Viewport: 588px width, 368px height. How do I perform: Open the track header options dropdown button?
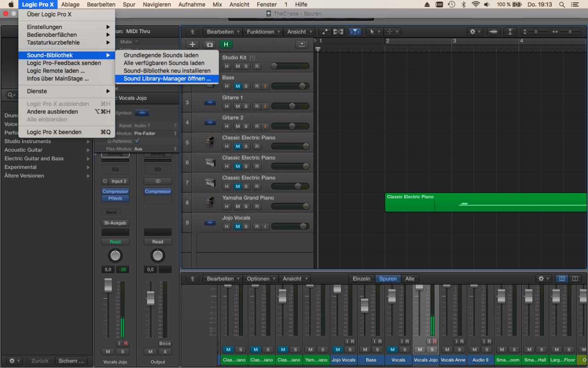point(302,45)
